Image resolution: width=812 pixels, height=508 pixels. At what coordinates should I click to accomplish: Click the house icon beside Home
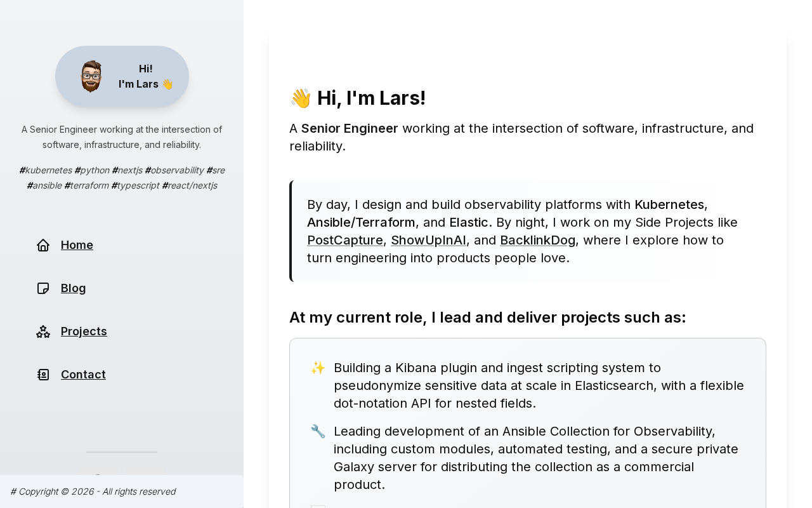(43, 245)
